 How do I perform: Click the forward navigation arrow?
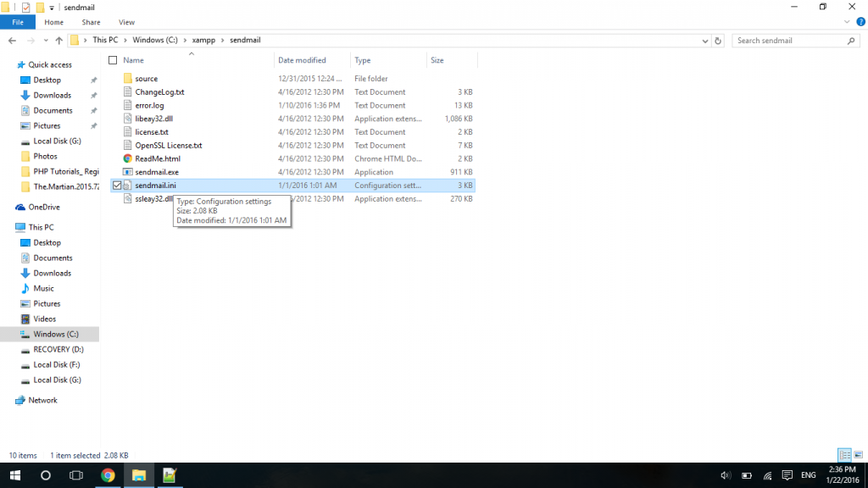(31, 41)
